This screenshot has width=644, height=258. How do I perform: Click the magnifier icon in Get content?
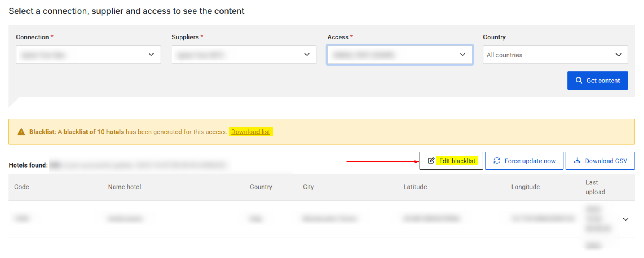coord(579,81)
